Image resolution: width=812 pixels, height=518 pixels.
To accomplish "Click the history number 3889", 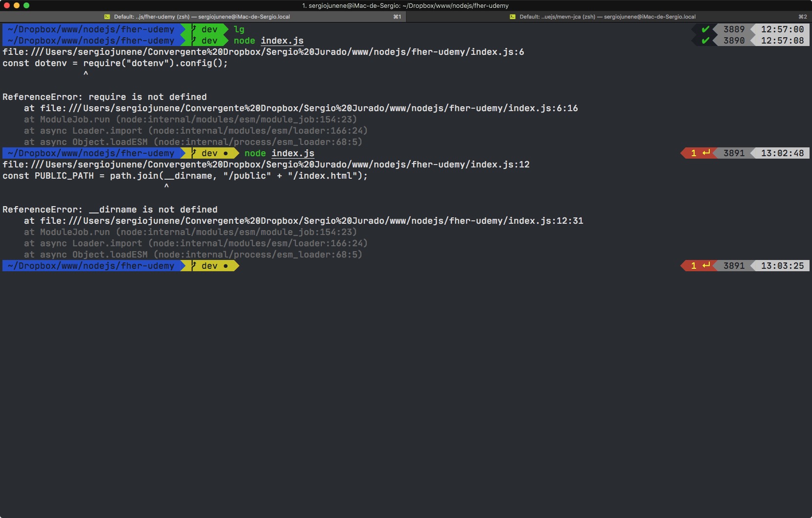I will tap(734, 29).
